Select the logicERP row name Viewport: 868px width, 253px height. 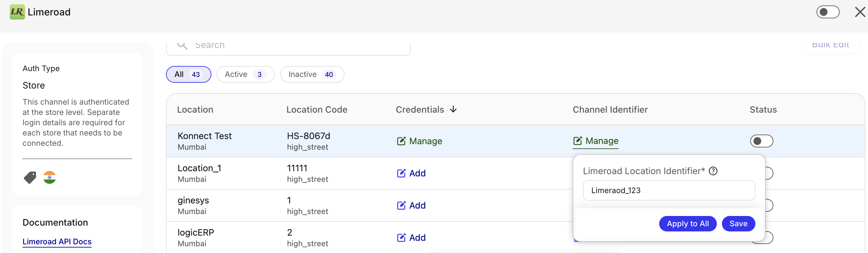coord(196,232)
